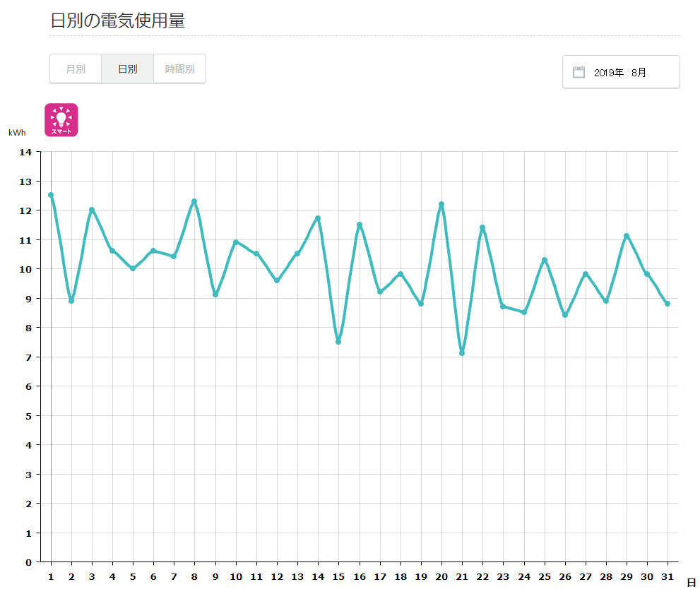
Task: Select the 日別 daily tab
Action: [x=128, y=69]
